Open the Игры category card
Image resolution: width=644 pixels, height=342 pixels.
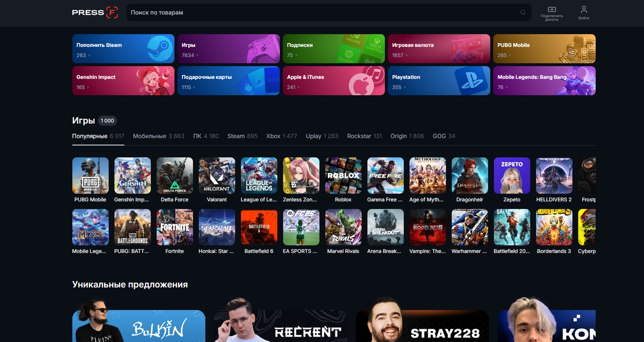tap(229, 49)
